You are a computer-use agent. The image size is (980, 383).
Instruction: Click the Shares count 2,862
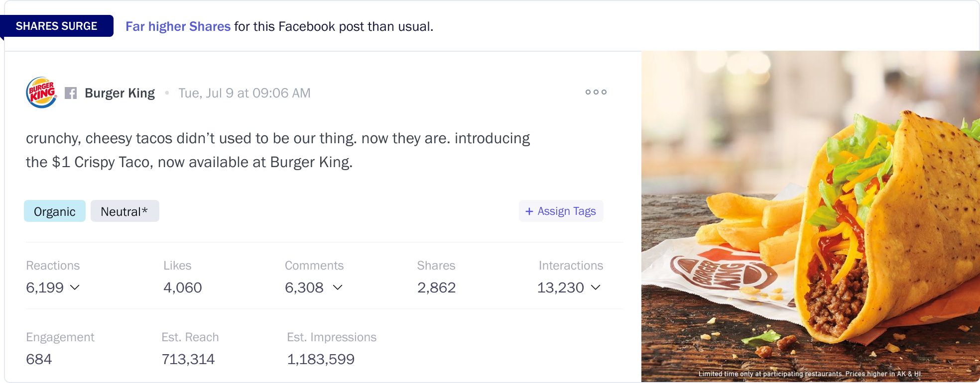436,287
